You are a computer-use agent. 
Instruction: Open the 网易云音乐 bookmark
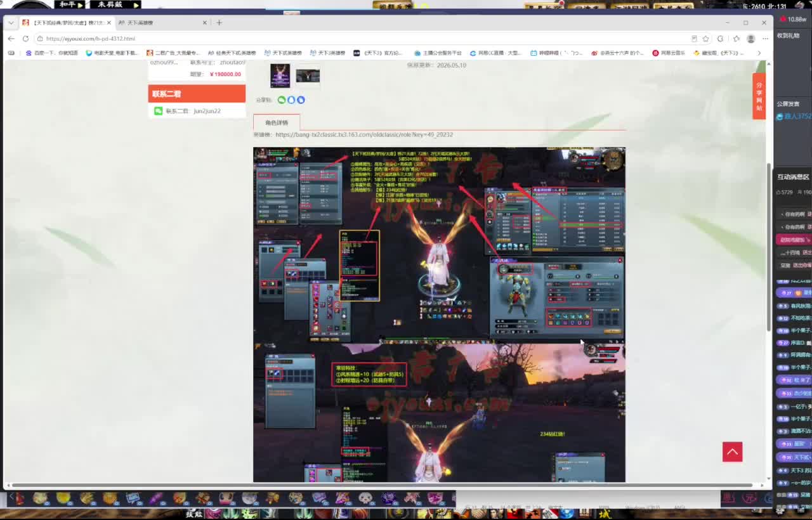(669, 53)
